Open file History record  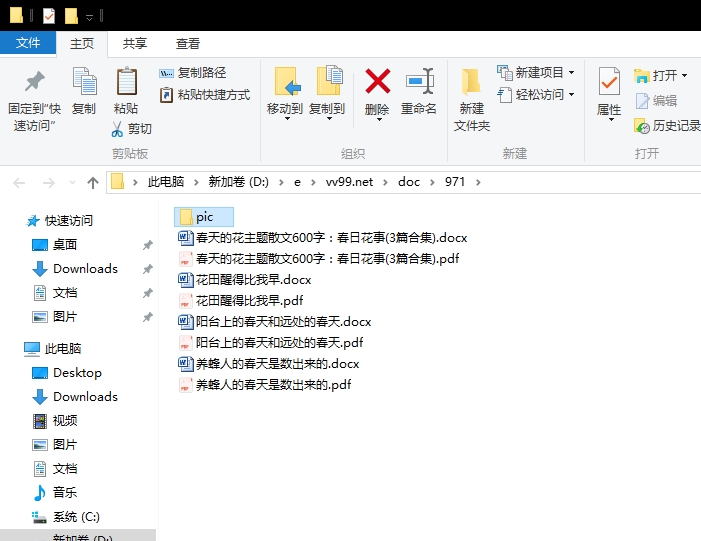(x=667, y=126)
